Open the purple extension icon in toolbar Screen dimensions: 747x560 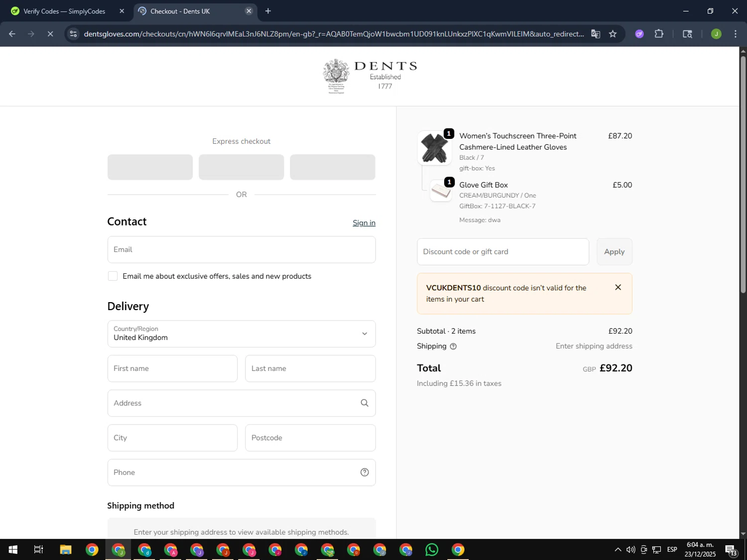[639, 34]
